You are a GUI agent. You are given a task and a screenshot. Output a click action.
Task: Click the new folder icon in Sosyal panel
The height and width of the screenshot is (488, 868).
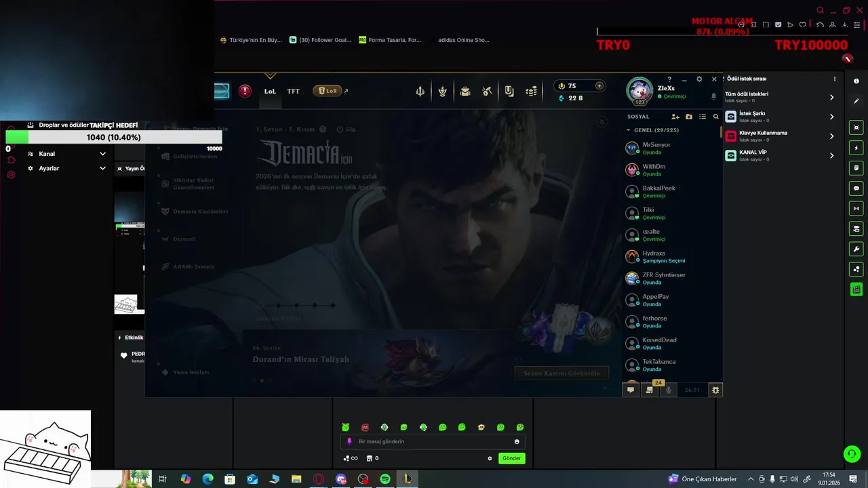tap(689, 117)
